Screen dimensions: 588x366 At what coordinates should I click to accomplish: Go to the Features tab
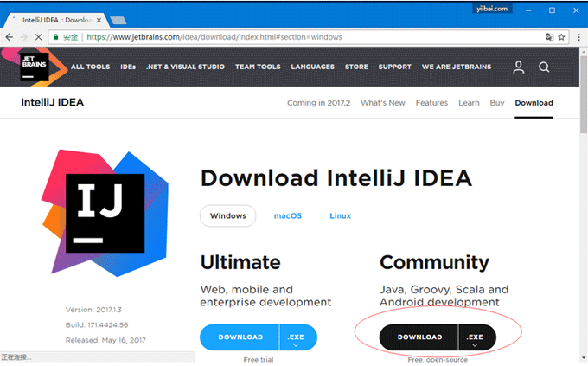[431, 103]
